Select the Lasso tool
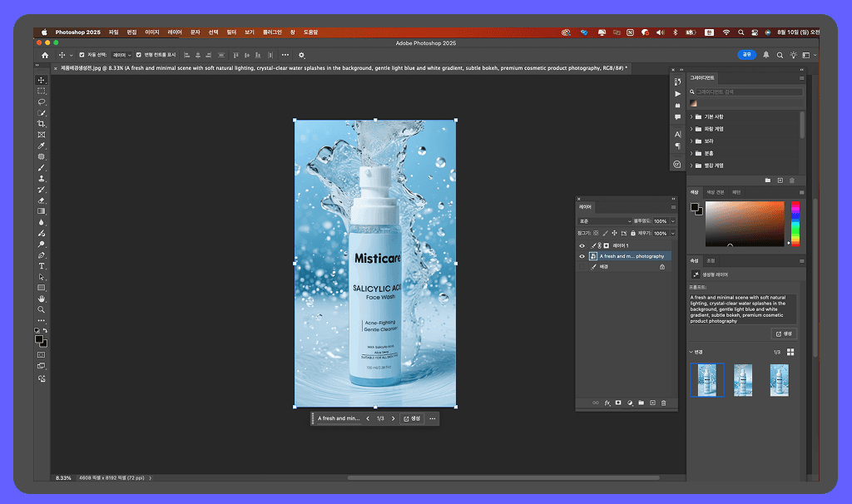Viewport: 852px width, 504px height. coord(42,101)
